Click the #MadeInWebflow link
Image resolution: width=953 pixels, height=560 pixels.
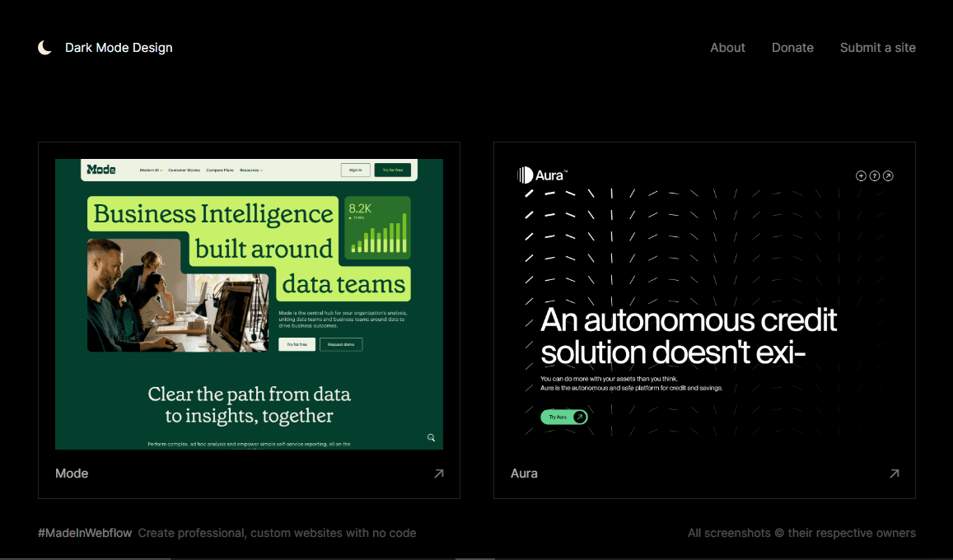(85, 533)
